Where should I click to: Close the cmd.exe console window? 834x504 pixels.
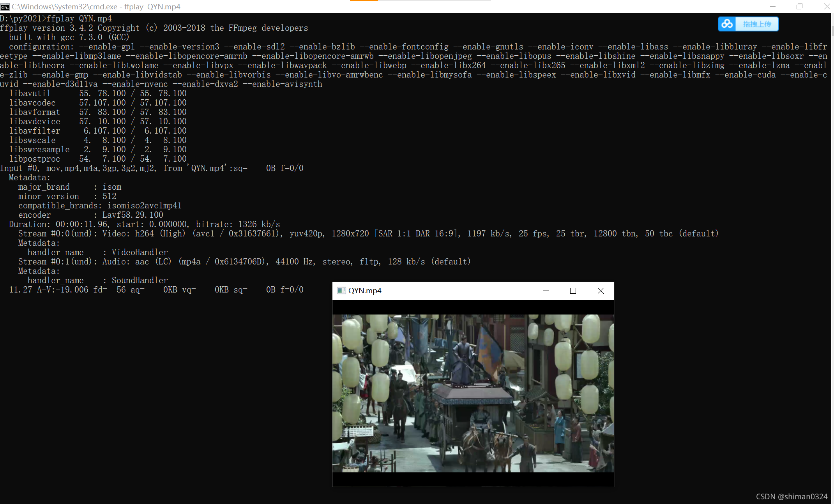[827, 7]
